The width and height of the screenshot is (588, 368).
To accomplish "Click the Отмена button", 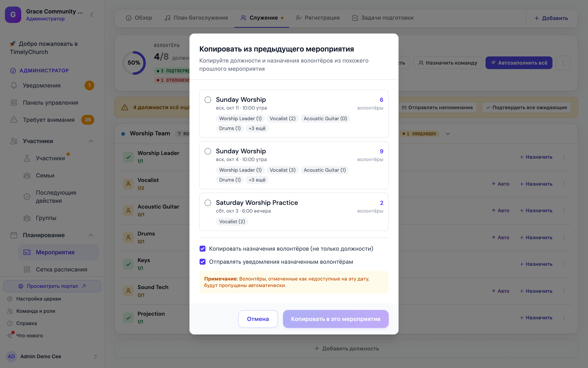I will tap(258, 319).
